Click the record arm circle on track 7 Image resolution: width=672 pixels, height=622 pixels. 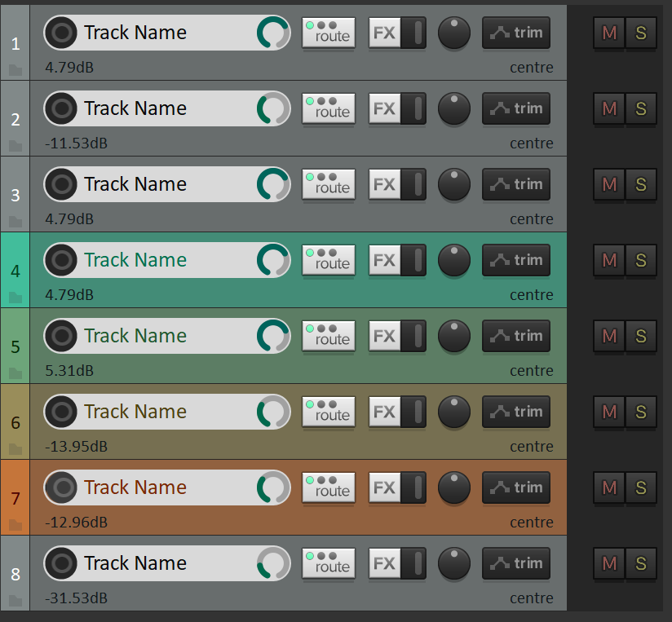click(x=60, y=487)
